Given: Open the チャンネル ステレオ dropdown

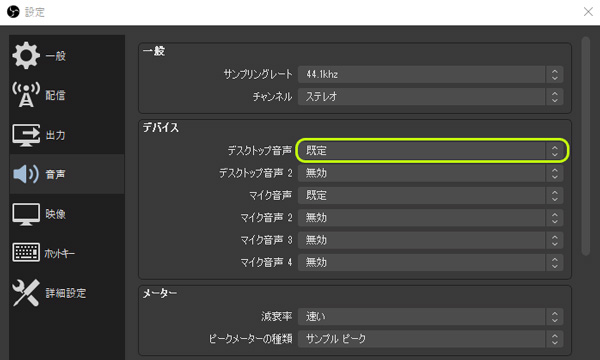Looking at the screenshot, I should point(430,96).
